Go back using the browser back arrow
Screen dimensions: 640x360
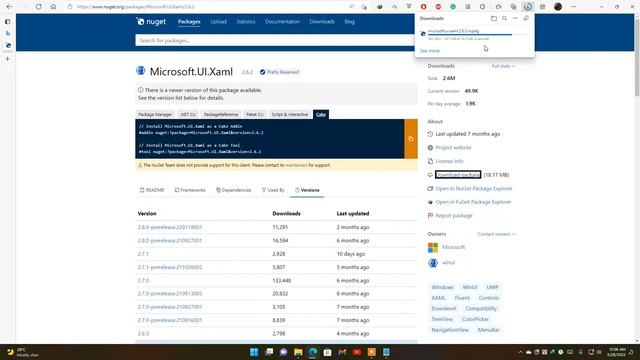[9, 7]
